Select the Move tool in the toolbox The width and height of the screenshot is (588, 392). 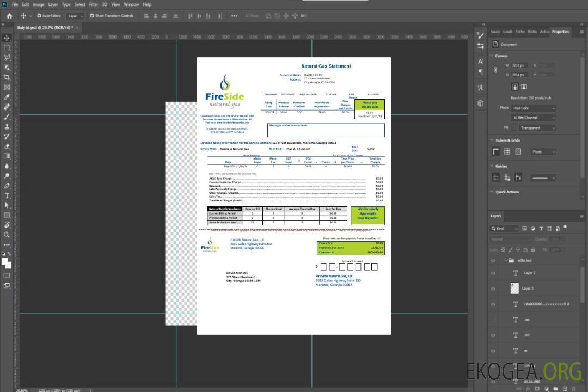[7, 38]
